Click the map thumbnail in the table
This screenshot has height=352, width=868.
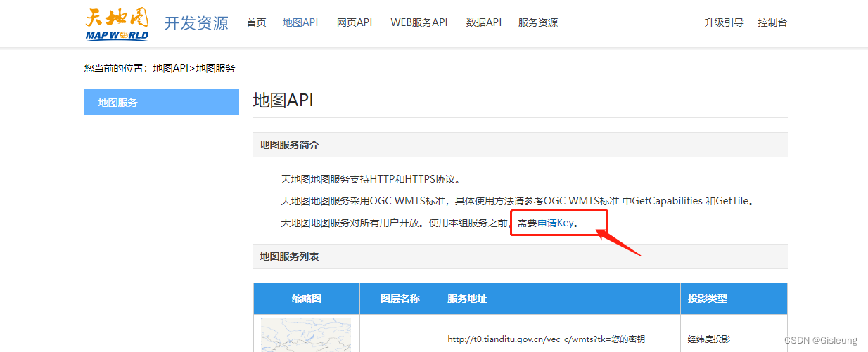pos(306,335)
